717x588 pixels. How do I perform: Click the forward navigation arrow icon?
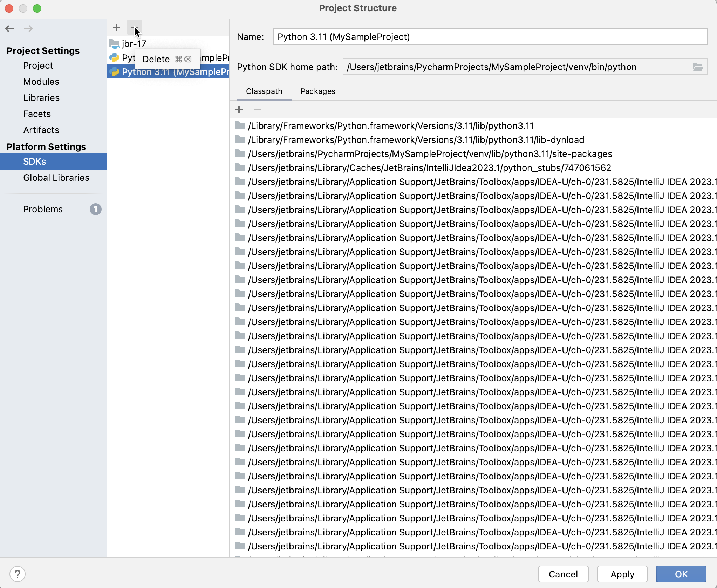pyautogui.click(x=29, y=28)
